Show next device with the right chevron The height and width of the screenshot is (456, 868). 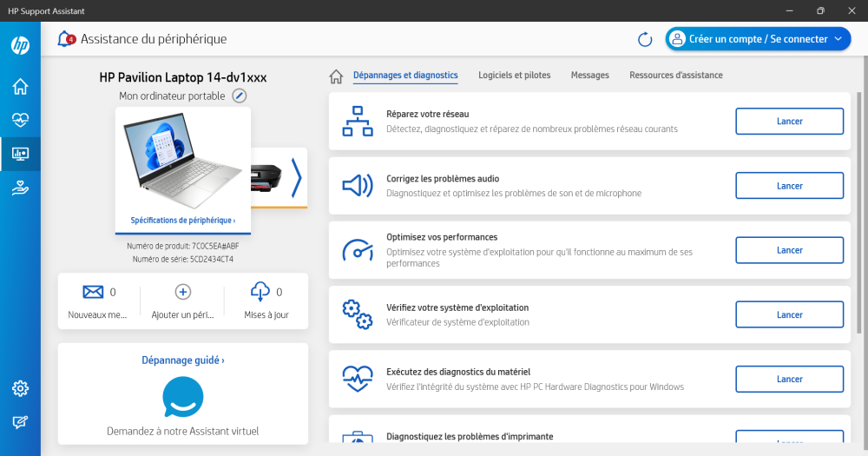pyautogui.click(x=296, y=177)
